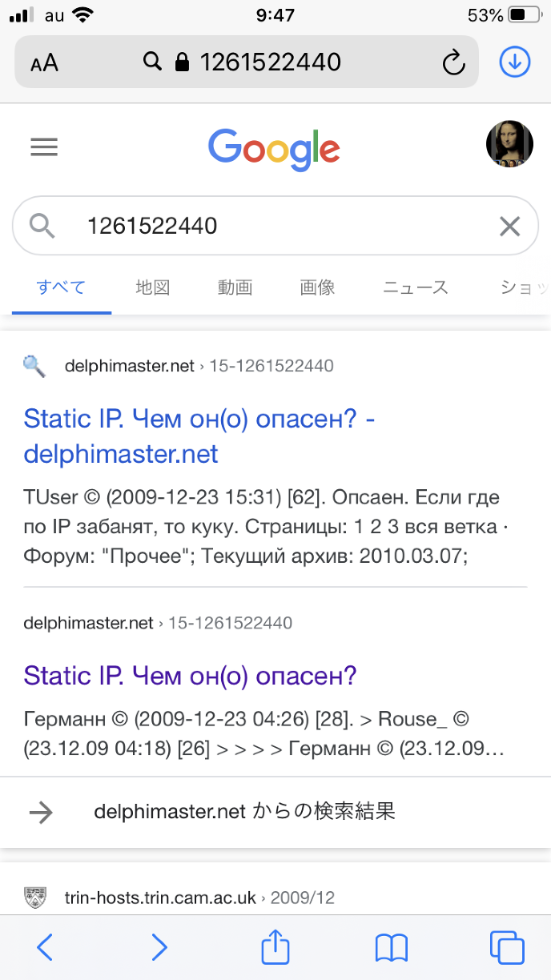Show Safari open tabs overview icon
Viewport: 551px width, 980px height.
pos(506,948)
